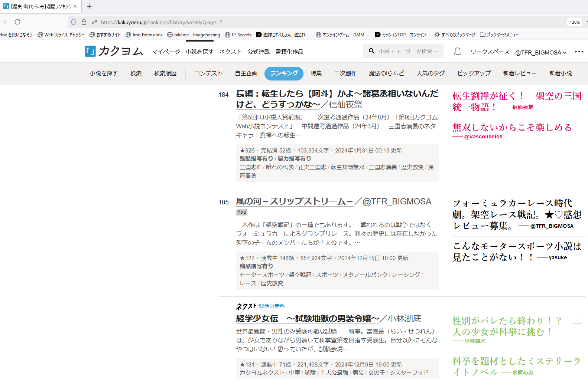Open the 経学少女伝 novel title link
This screenshot has width=588, height=381.
coord(307,319)
